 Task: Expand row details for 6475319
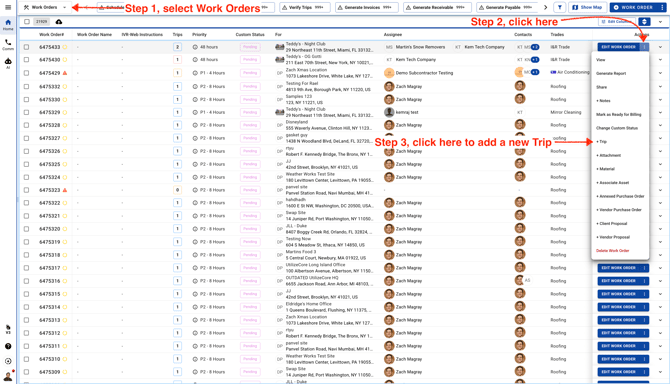coord(660,242)
